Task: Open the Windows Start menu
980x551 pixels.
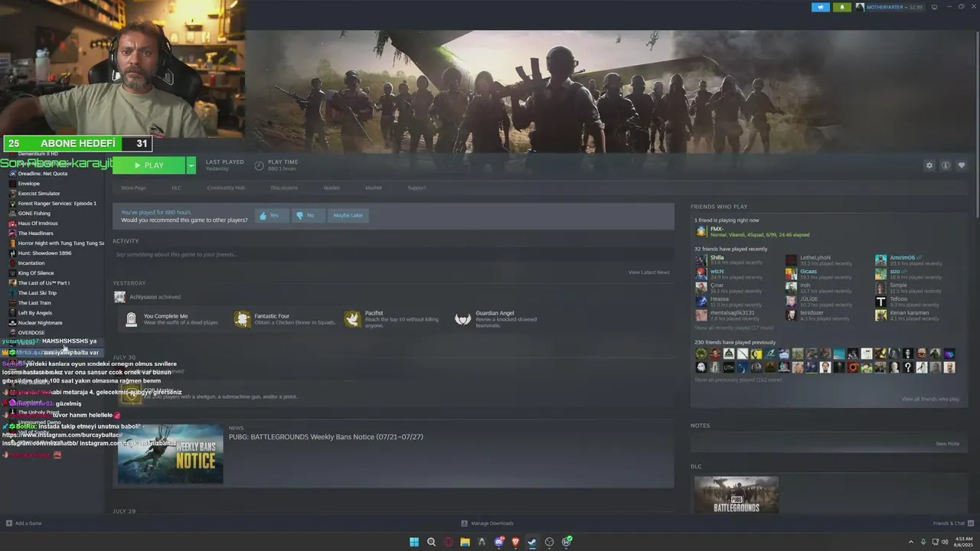Action: pyautogui.click(x=414, y=542)
